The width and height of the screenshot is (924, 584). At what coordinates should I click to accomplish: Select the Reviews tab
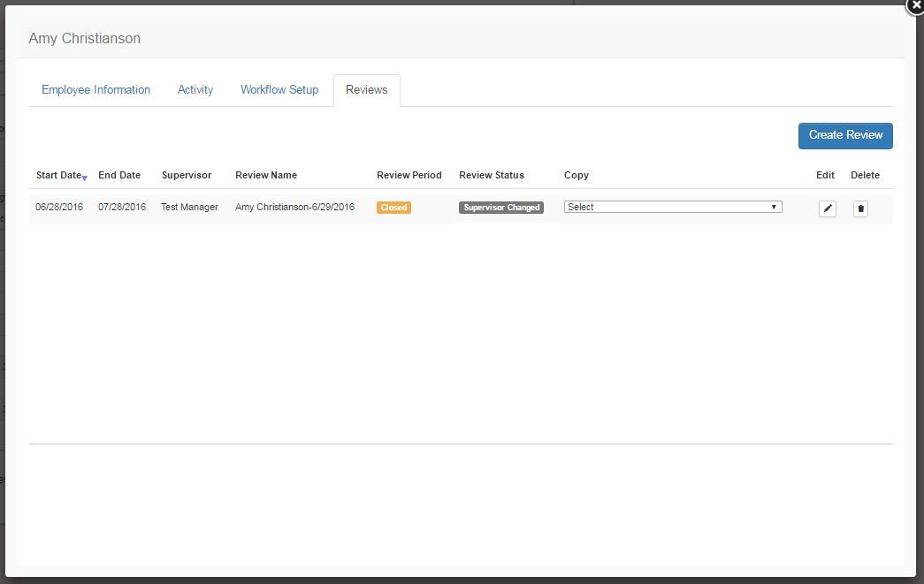tap(367, 89)
